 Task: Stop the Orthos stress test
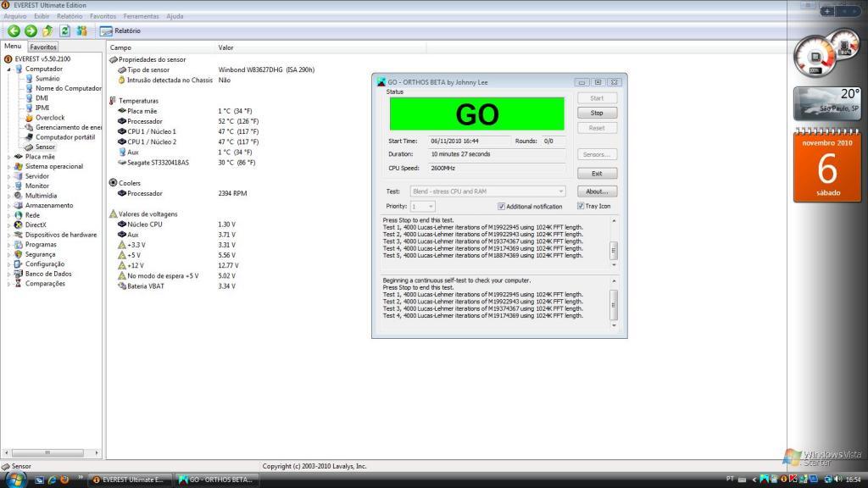tap(597, 113)
